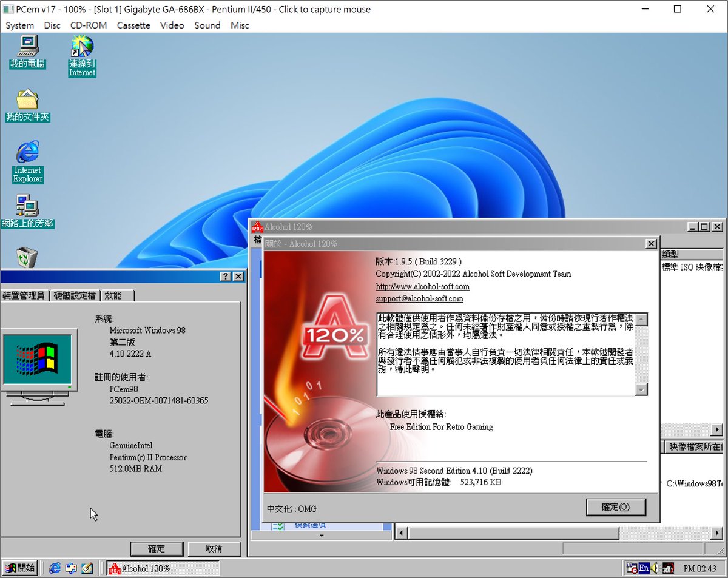This screenshot has height=578, width=728.
Task: Click the Internet Explorer quick launch icon
Action: click(x=55, y=568)
